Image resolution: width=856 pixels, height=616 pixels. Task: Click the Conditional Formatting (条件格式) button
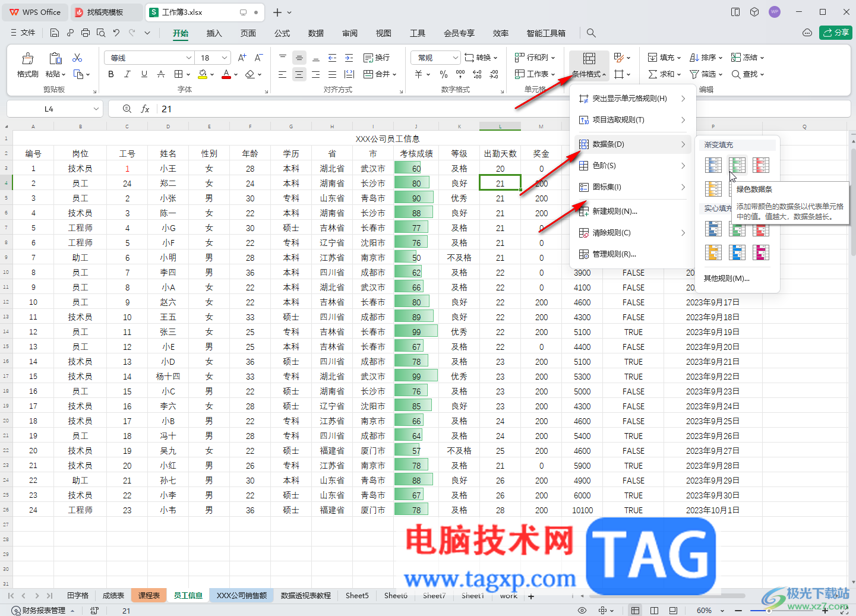[x=589, y=65]
